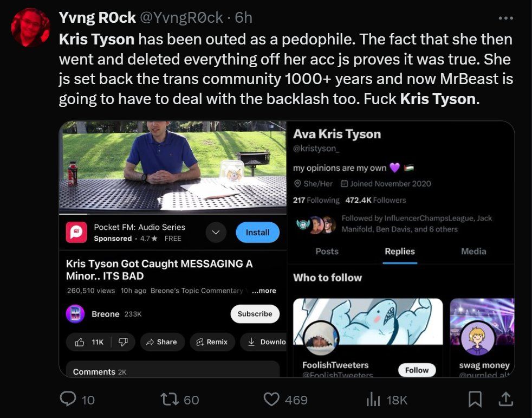Click the reply speech bubble icon

pos(68,400)
